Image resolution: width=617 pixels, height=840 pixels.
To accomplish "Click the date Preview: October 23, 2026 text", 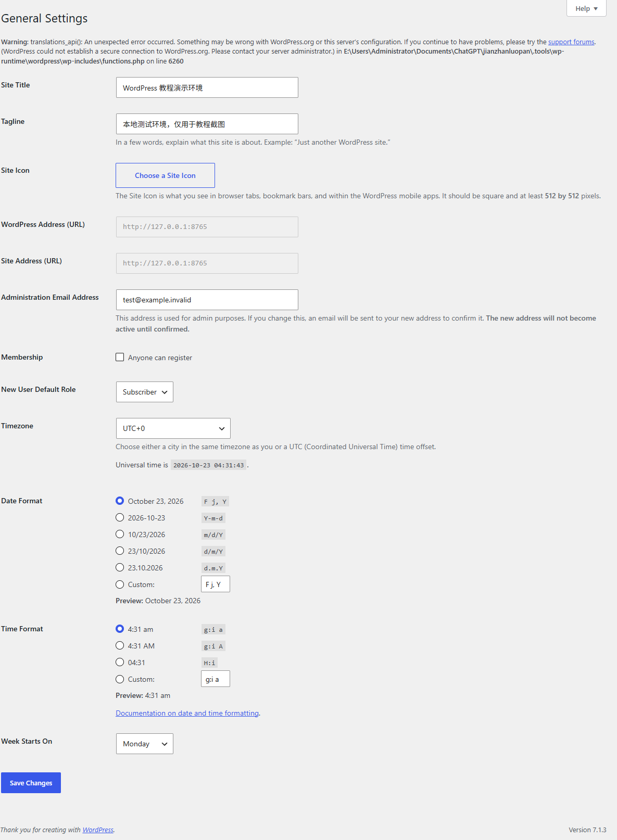I will click(x=158, y=601).
